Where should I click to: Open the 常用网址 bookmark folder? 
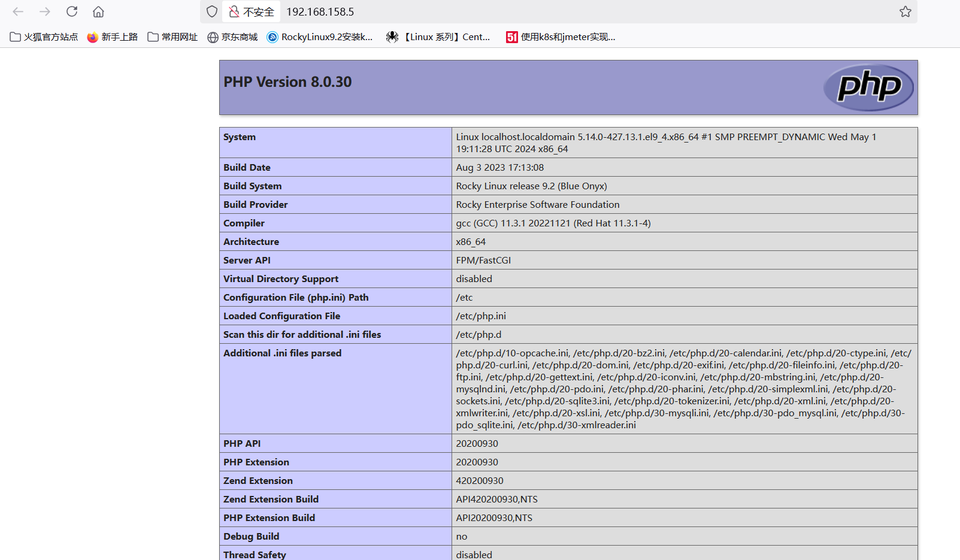172,37
